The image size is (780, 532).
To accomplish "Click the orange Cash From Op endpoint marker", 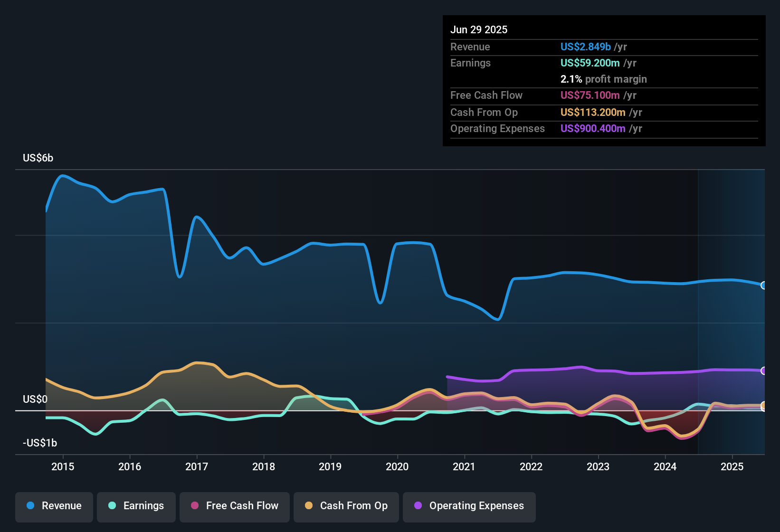I will point(764,406).
